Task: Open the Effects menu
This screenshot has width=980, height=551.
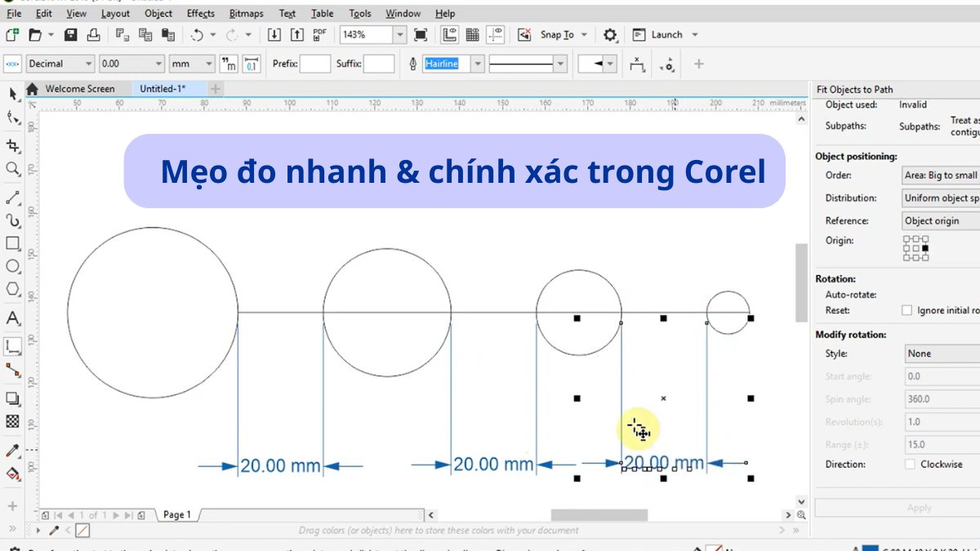Action: (x=201, y=13)
